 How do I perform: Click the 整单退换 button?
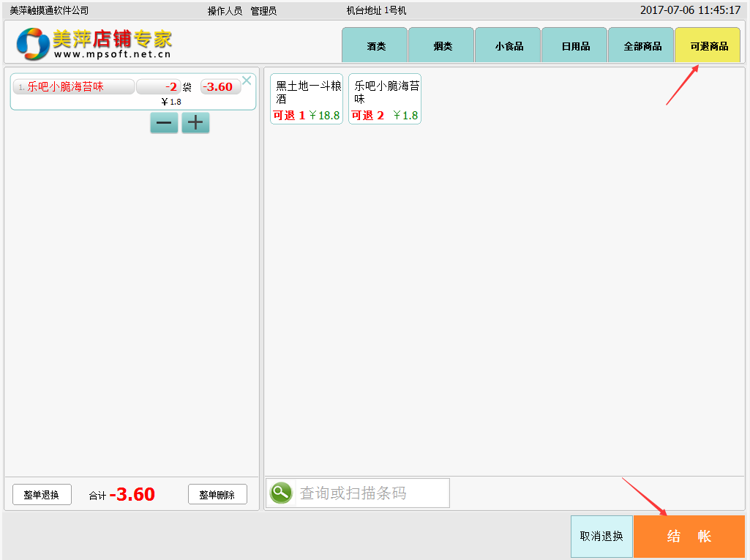point(42,495)
